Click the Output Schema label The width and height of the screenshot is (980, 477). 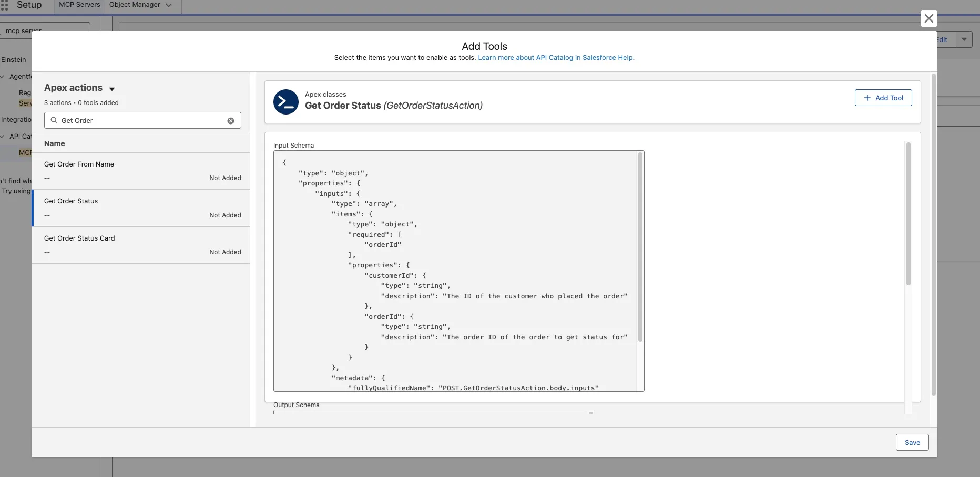(x=297, y=405)
